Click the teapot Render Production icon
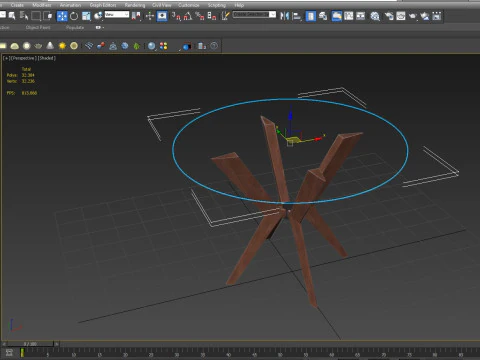 coord(412,16)
